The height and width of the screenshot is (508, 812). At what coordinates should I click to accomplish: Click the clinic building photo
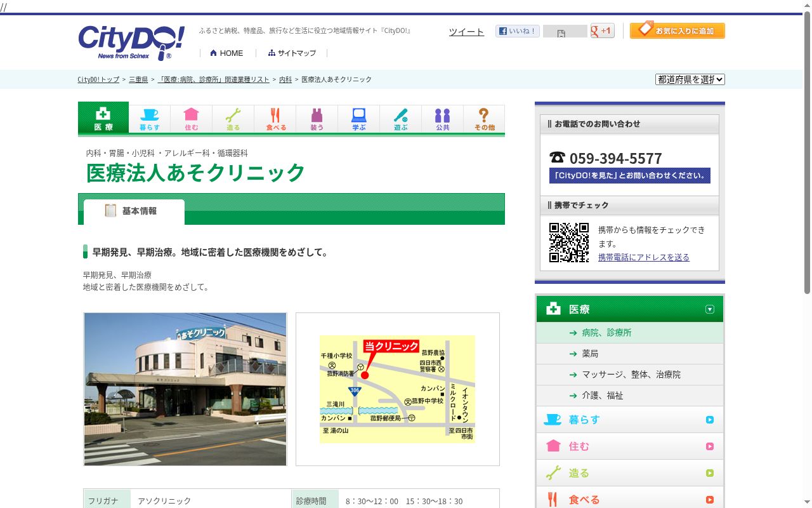(185, 389)
